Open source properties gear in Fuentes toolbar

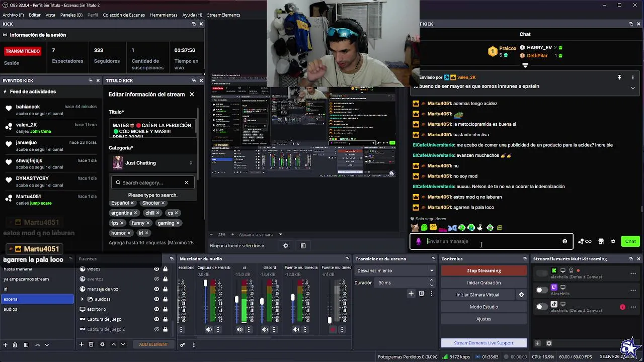[102, 344]
